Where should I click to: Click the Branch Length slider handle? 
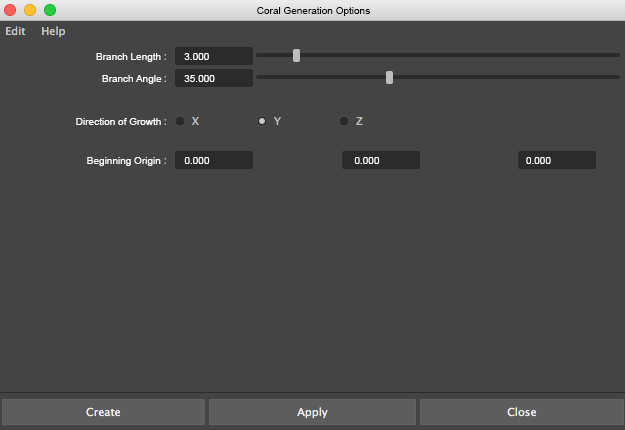click(296, 55)
